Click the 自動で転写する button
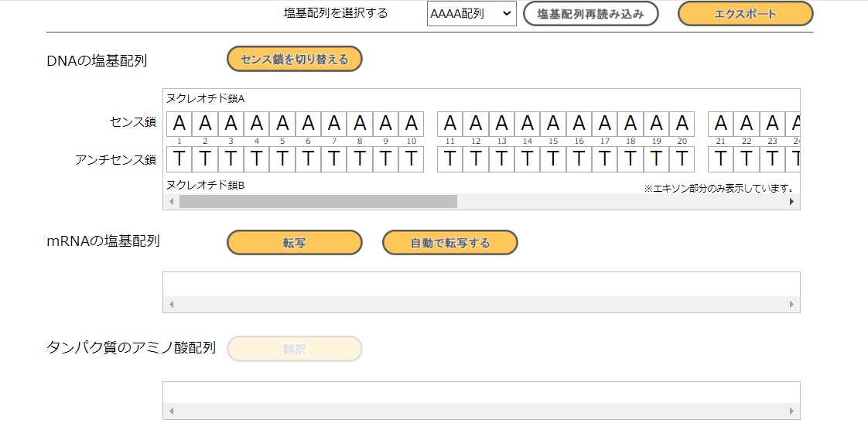Screen dimensions: 868x437 tap(450, 242)
